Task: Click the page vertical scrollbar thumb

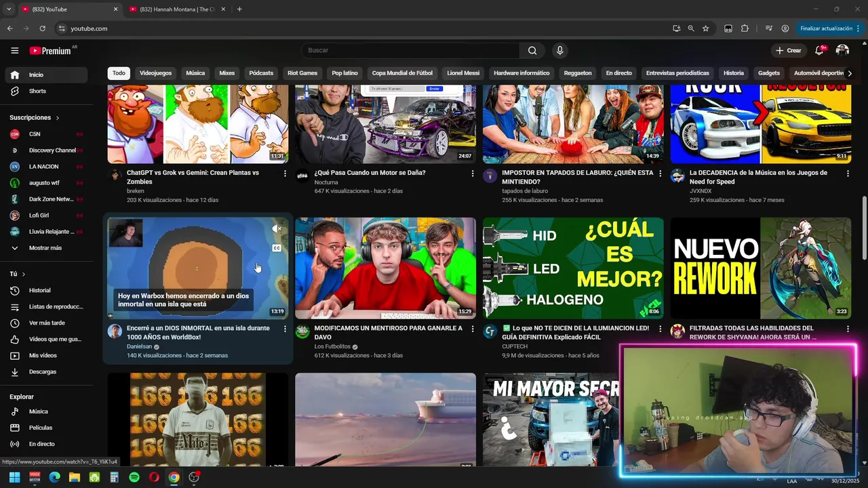Action: click(x=864, y=227)
